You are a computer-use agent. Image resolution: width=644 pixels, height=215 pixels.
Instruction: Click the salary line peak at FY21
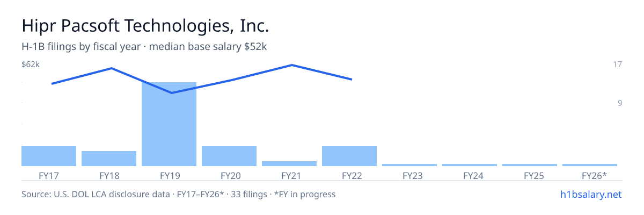[x=291, y=65]
